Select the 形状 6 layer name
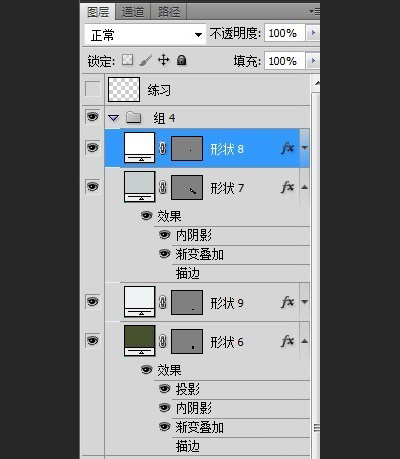 [x=227, y=342]
